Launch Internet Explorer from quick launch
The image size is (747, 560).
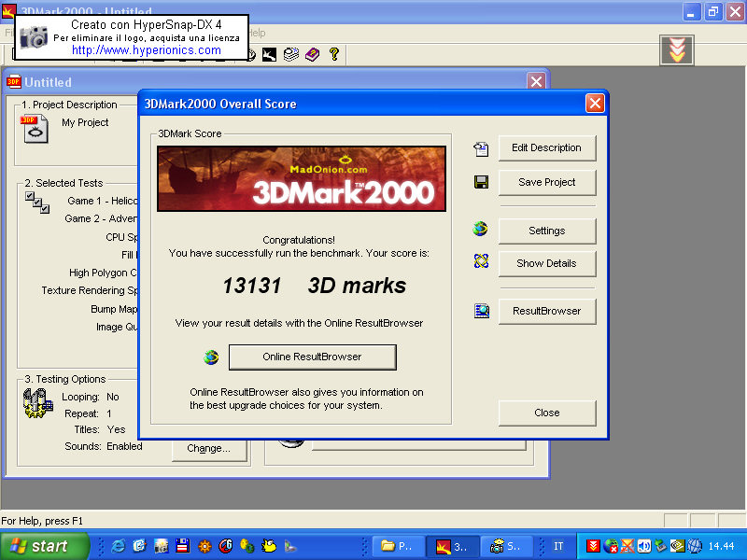click(118, 546)
